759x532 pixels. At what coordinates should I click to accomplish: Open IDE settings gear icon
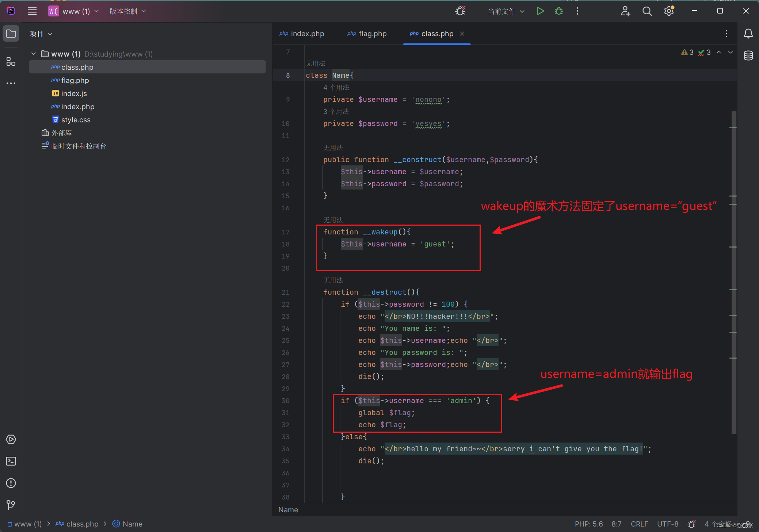[669, 11]
